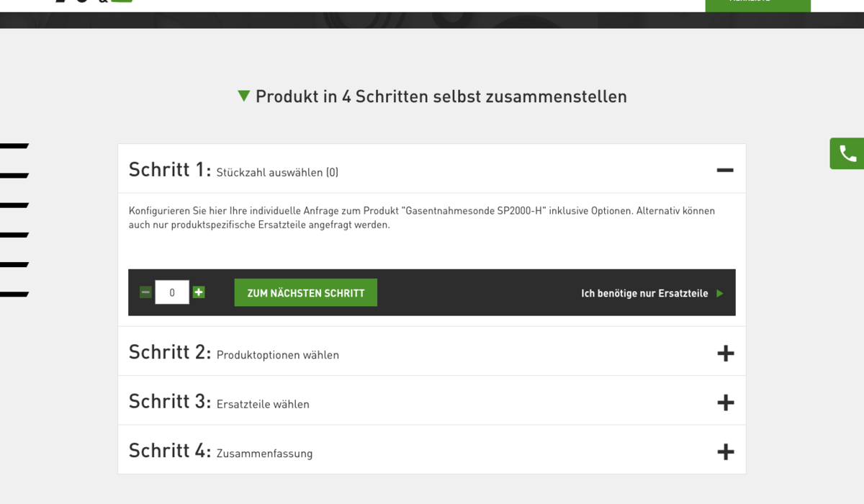Collapse Schritt 1 using the minus icon
Screen dimensions: 864x504
(725, 170)
